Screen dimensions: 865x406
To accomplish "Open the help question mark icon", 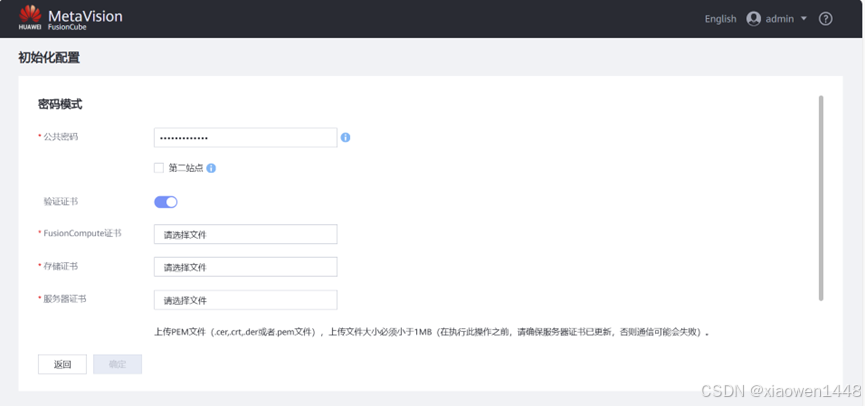I will 825,19.
